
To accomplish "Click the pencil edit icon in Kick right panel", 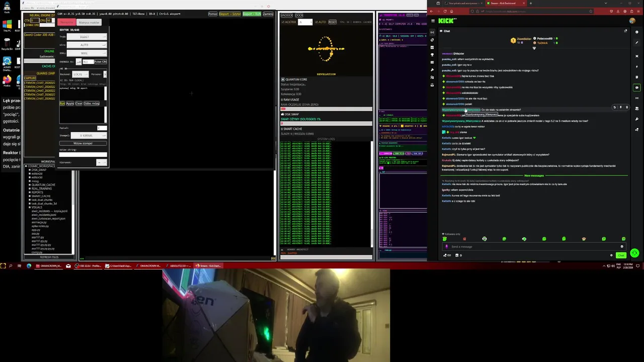I will point(636,42).
